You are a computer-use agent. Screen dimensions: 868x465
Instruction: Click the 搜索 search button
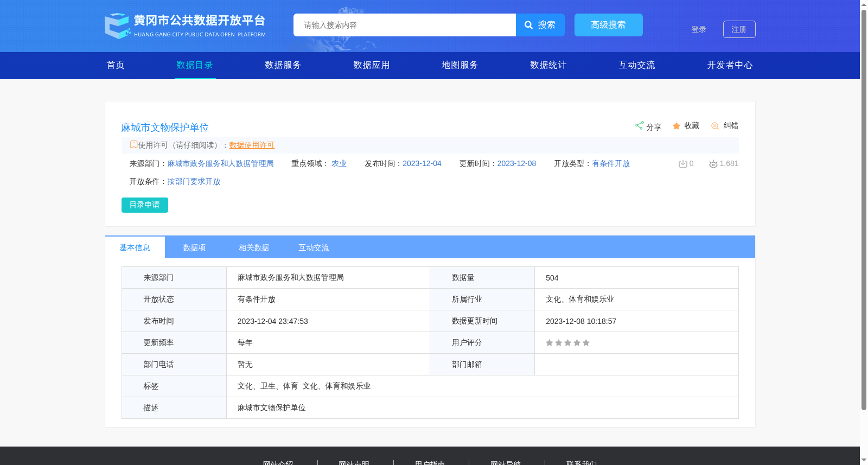540,25
